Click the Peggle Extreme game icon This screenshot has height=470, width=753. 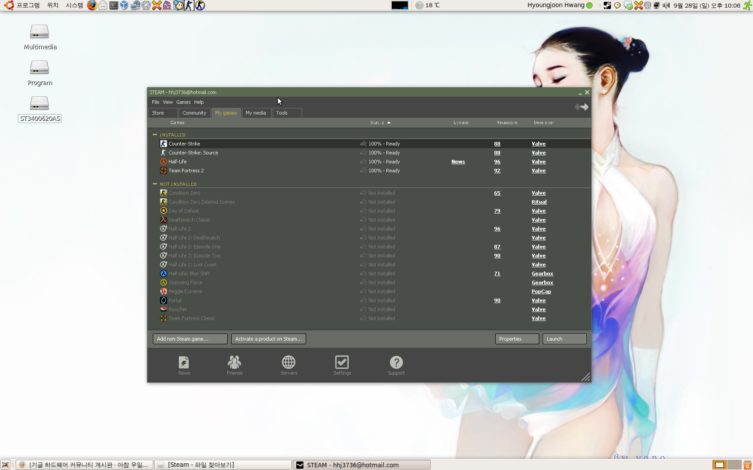click(163, 291)
